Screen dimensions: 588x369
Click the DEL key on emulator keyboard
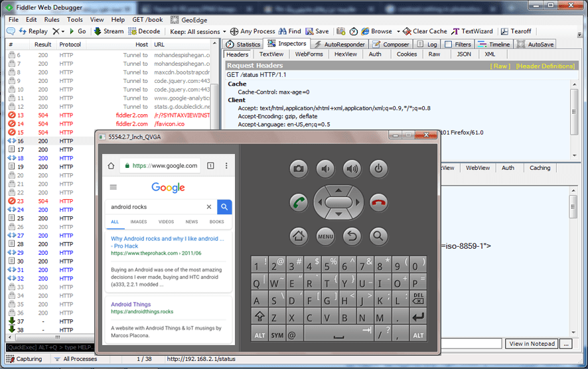click(417, 299)
